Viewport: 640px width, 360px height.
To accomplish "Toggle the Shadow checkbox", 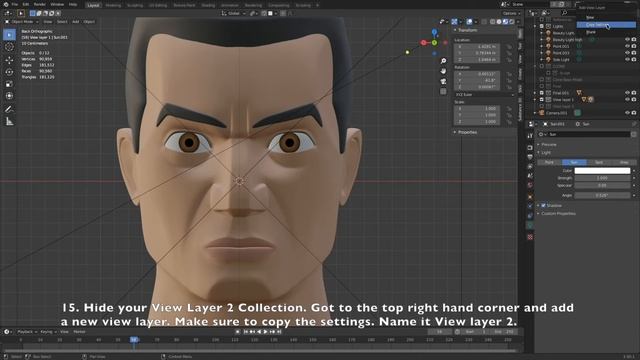I will (x=543, y=205).
